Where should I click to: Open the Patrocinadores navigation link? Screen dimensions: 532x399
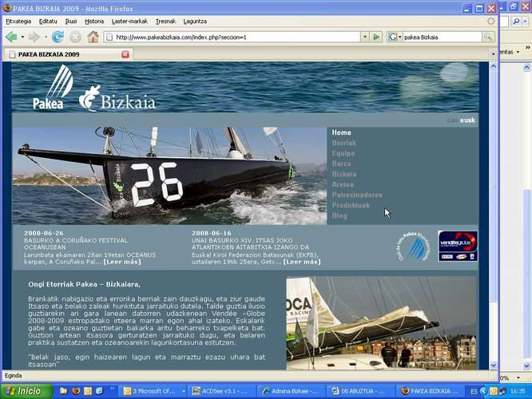[x=357, y=195]
